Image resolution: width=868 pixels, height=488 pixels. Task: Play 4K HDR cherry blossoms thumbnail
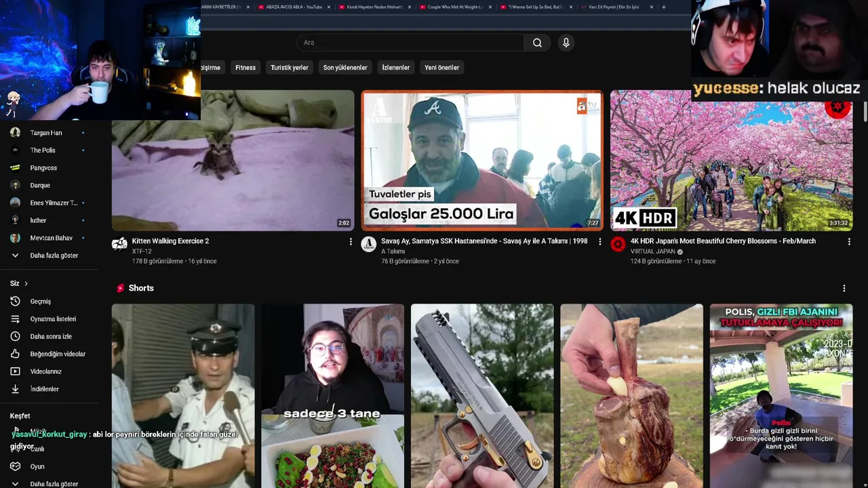point(732,161)
